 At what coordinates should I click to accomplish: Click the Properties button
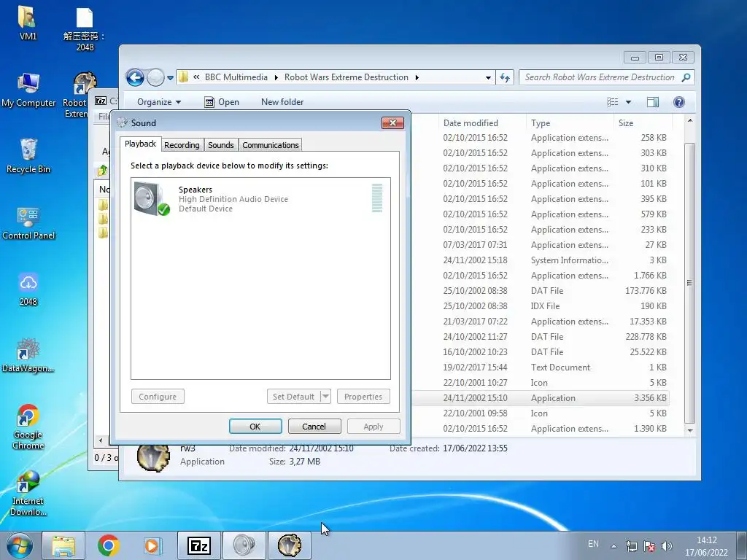tap(363, 396)
